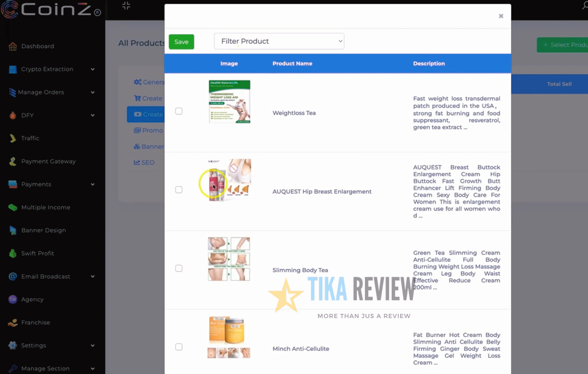Select the Slimming Body Tea checkbox

click(179, 268)
